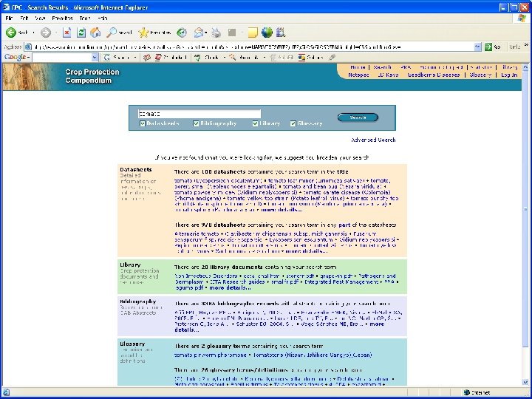
Task: Click the Internet zone status icon
Action: coord(467,392)
